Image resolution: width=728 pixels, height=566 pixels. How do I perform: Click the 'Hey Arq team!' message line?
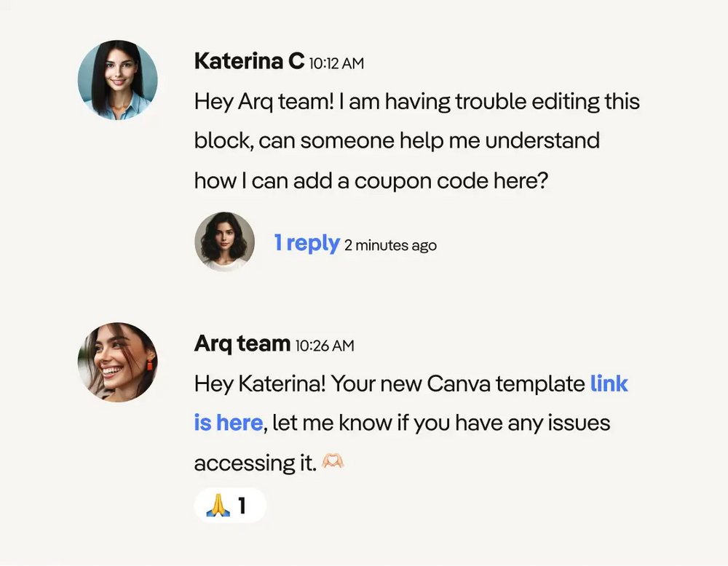(x=417, y=102)
